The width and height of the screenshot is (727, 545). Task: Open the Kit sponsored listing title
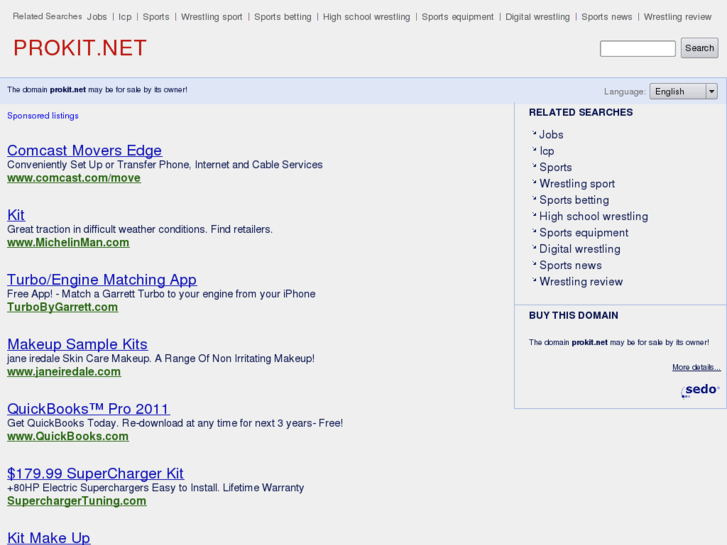tap(16, 215)
